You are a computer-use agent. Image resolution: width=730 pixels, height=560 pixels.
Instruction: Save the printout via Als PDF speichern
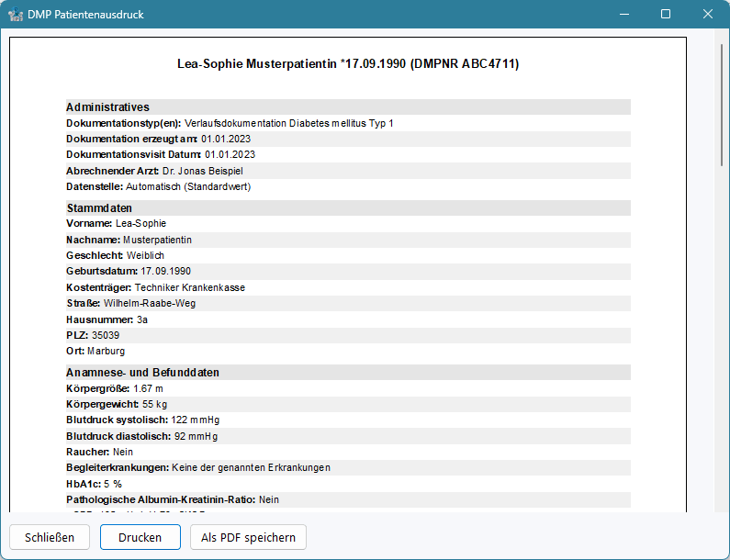coord(248,537)
